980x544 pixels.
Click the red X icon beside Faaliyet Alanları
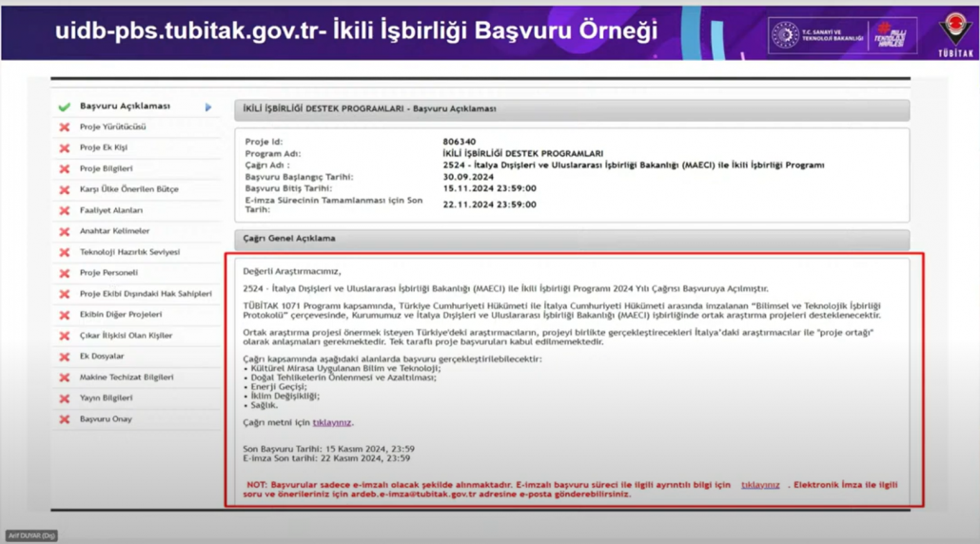64,211
